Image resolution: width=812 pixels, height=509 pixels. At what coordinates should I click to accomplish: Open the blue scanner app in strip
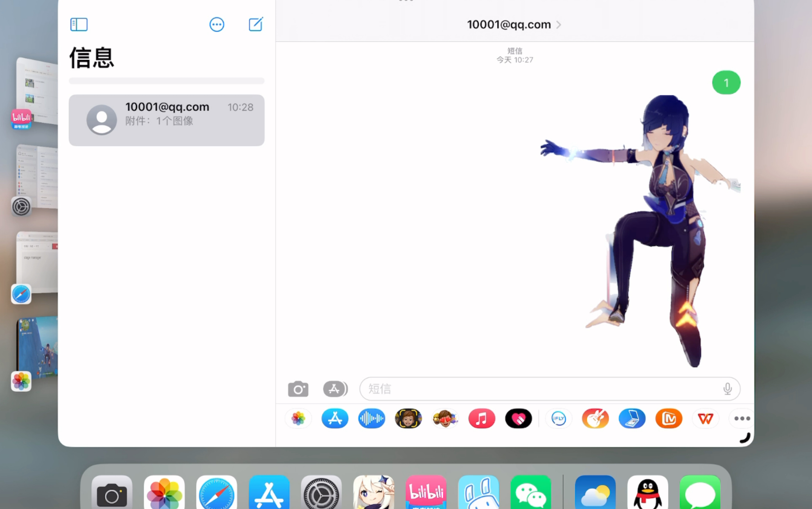coord(632,418)
